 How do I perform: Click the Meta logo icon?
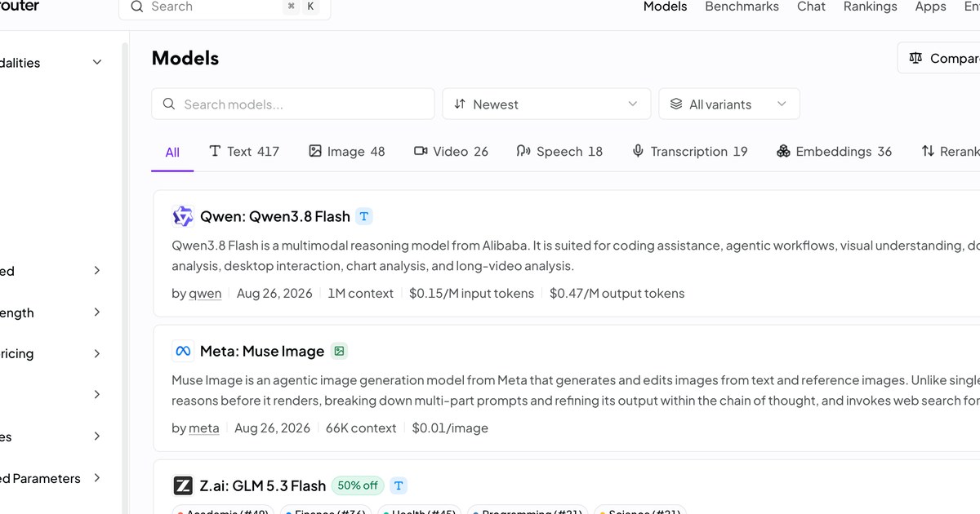coord(183,351)
